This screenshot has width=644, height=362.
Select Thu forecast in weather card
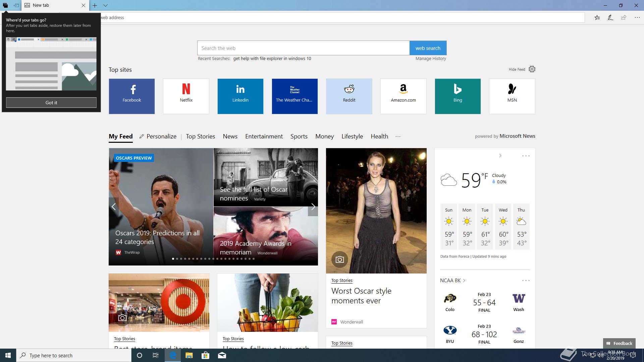tap(521, 227)
